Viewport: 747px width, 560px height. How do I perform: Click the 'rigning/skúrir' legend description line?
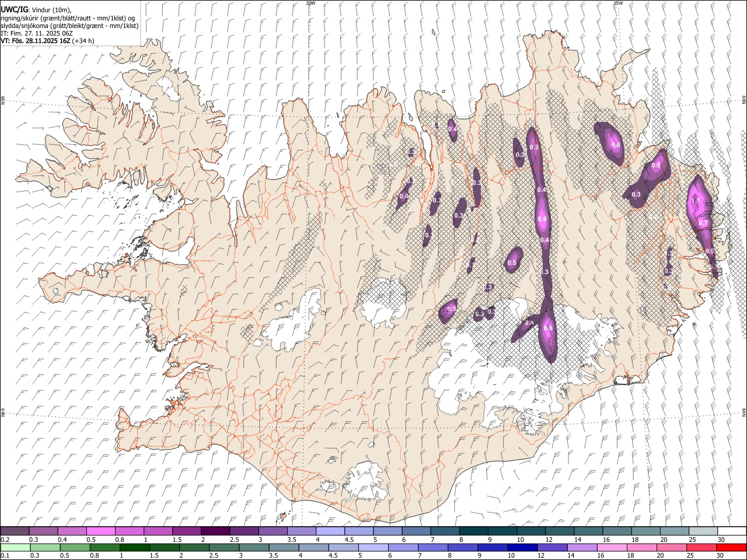pyautogui.click(x=68, y=17)
